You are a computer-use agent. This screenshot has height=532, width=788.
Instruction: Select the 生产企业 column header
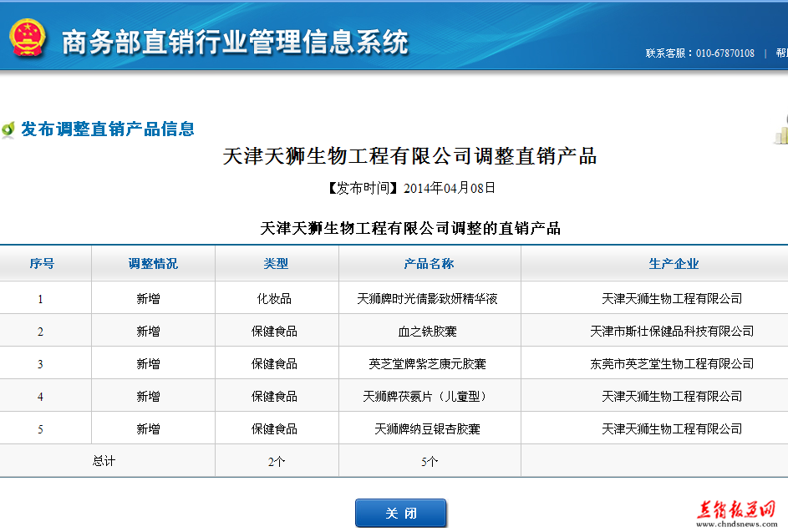674,264
